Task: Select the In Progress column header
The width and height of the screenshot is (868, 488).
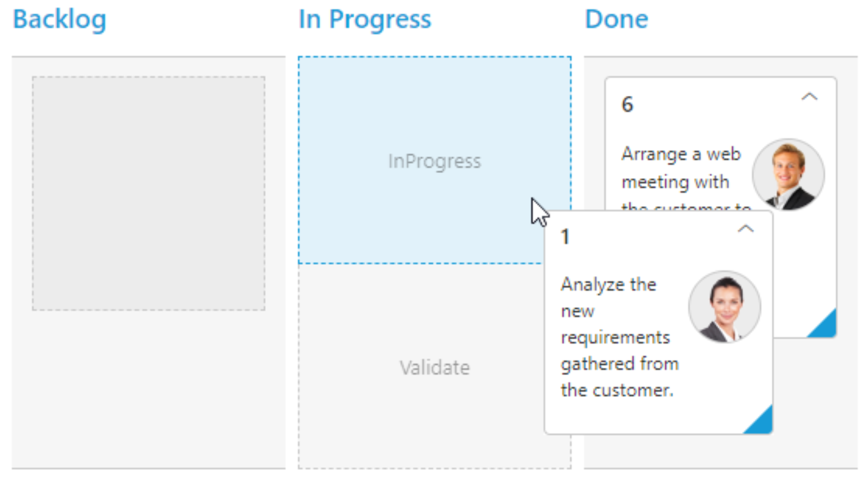Action: (x=365, y=19)
